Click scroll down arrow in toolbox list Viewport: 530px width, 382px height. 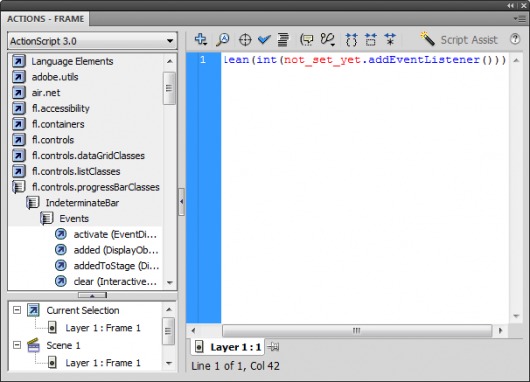[x=170, y=282]
